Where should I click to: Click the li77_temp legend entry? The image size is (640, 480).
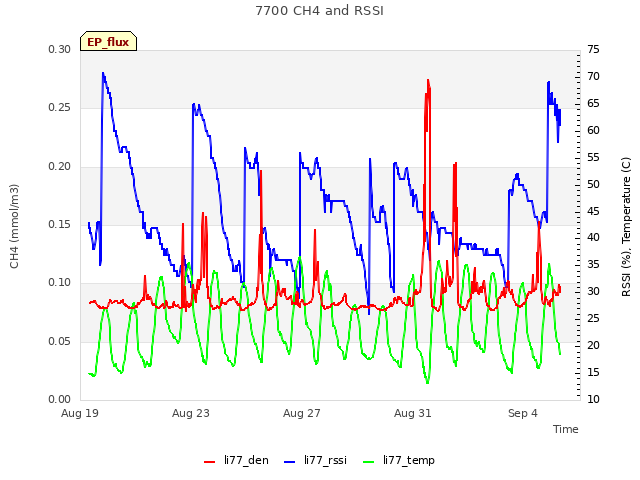tap(398, 460)
